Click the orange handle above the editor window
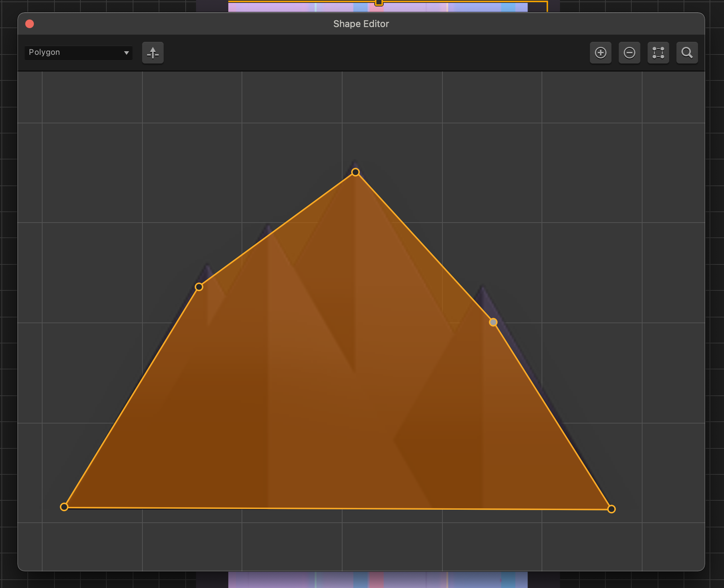 tap(379, 3)
